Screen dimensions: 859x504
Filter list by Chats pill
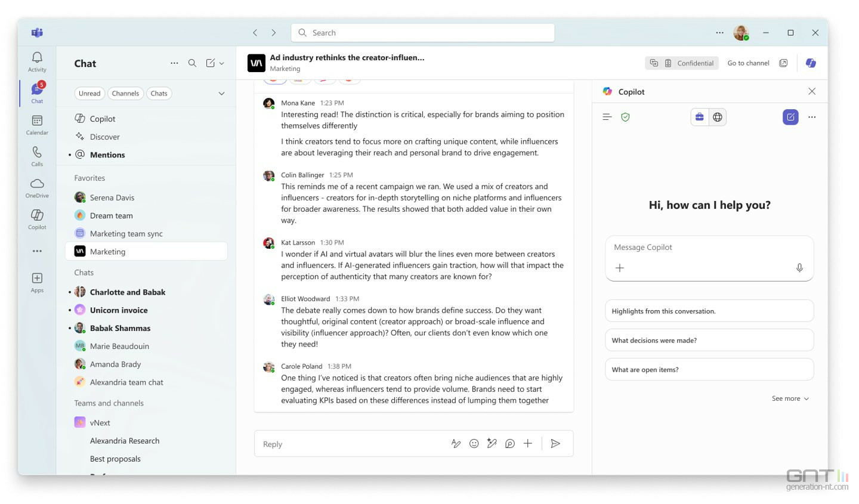[159, 94]
